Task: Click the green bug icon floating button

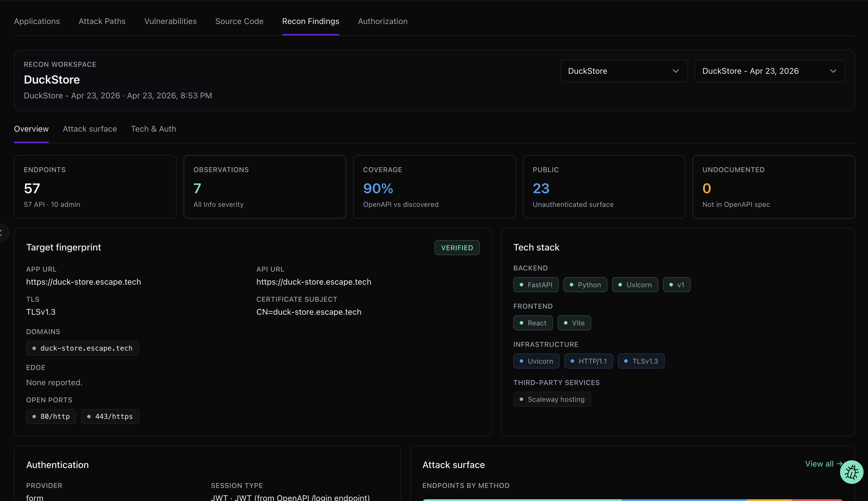Action: click(x=851, y=472)
